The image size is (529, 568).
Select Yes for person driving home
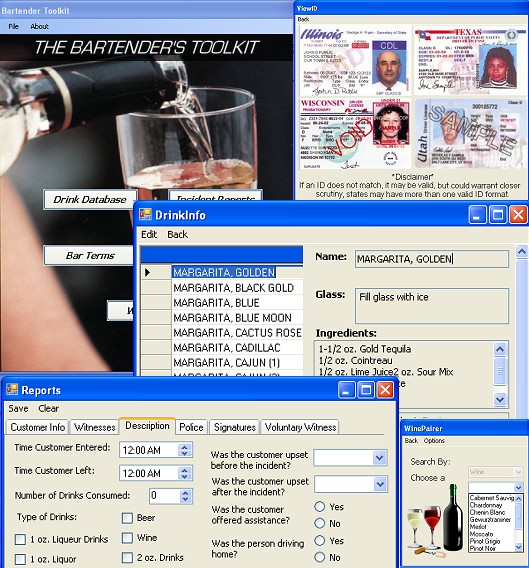point(320,540)
